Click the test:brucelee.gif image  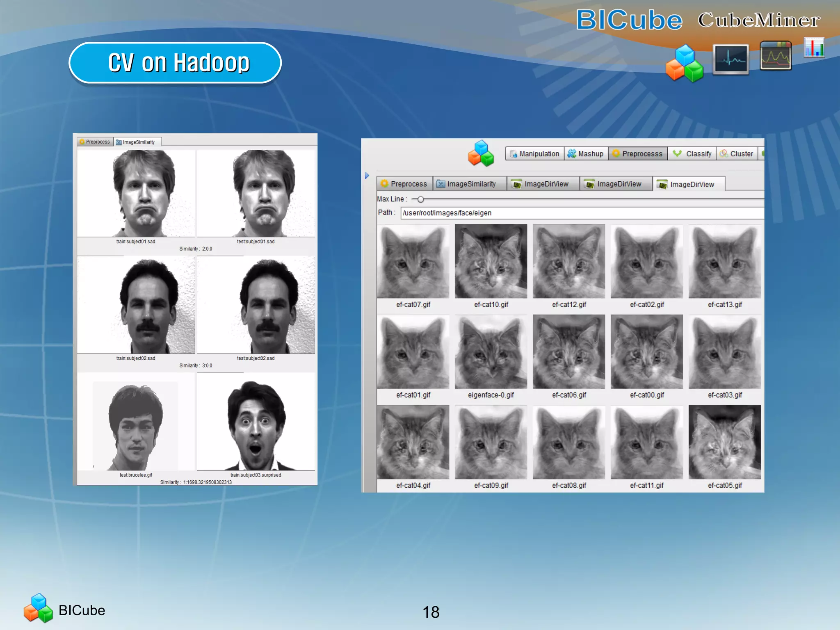[x=136, y=422]
